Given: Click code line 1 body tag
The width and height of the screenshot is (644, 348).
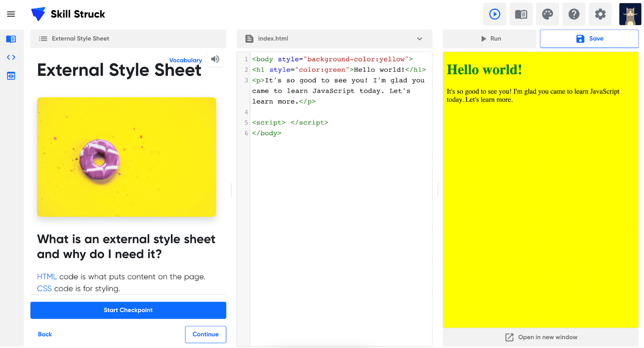Looking at the screenshot, I should click(332, 59).
